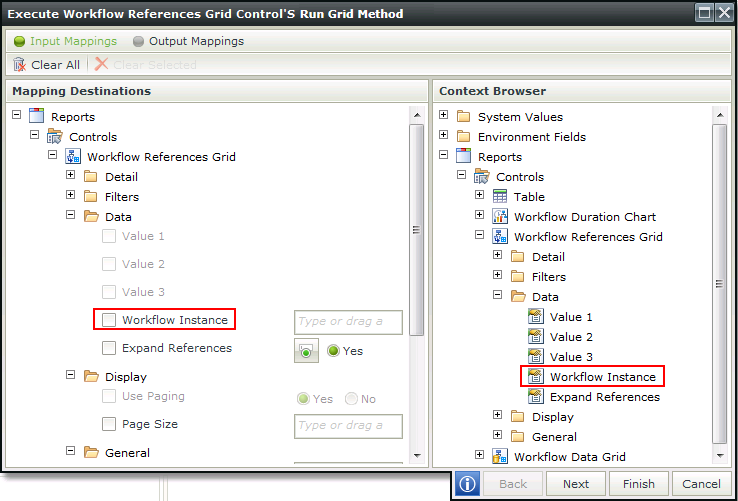Tick the Value 1 checkbox

[x=109, y=236]
